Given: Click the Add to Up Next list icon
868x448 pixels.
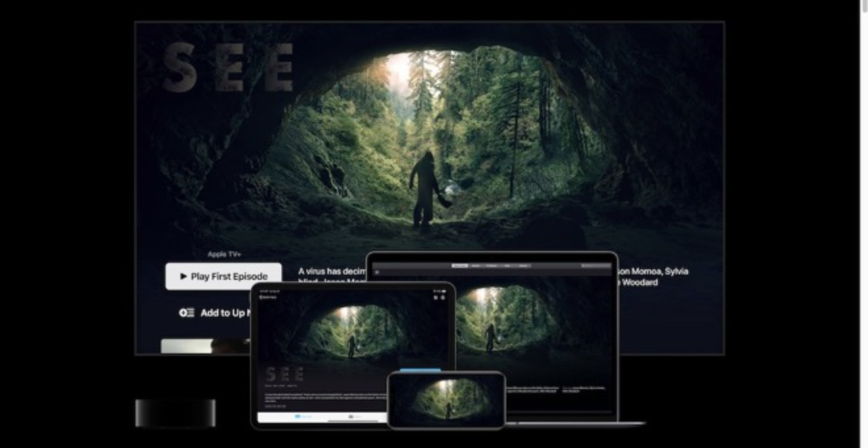Looking at the screenshot, I should [x=187, y=313].
